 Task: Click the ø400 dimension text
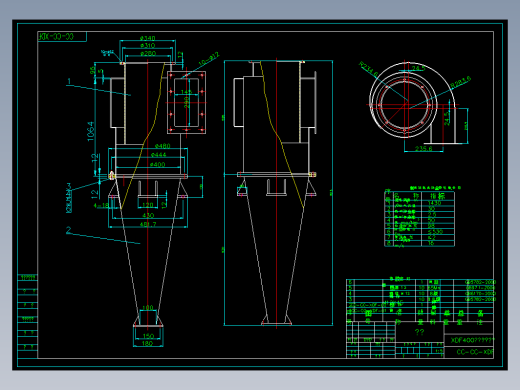coord(158,164)
